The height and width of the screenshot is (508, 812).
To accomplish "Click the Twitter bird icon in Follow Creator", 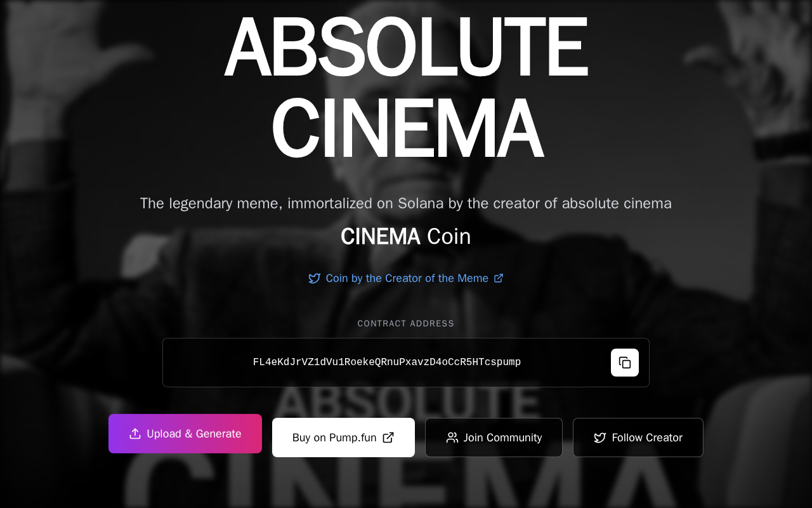I will click(599, 438).
